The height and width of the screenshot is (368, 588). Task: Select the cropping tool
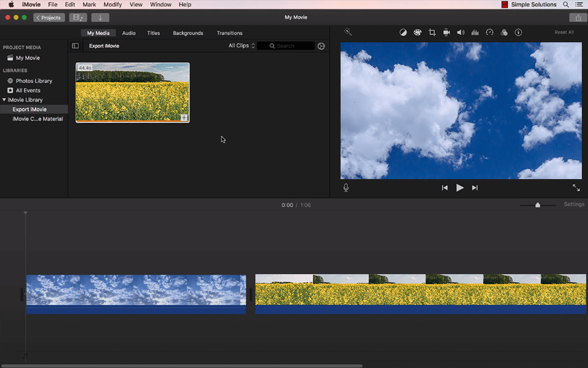point(432,33)
